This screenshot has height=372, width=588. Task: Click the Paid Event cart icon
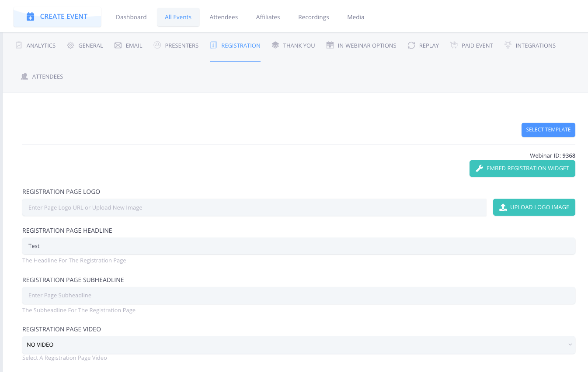[x=454, y=45]
